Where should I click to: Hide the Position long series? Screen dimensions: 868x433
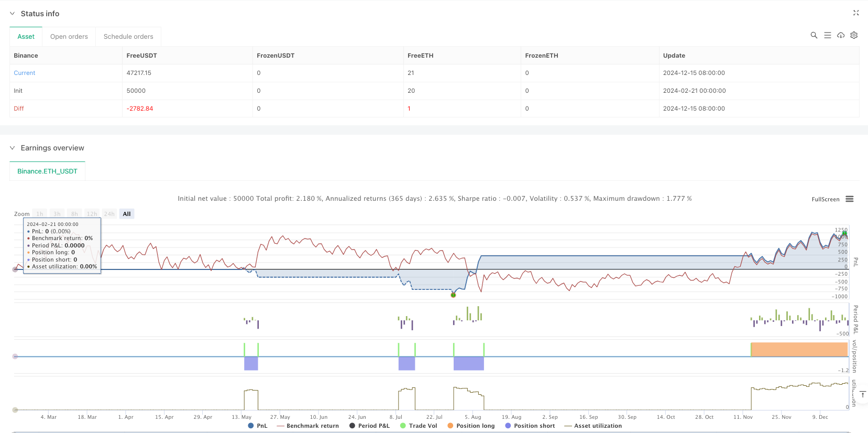click(x=471, y=426)
